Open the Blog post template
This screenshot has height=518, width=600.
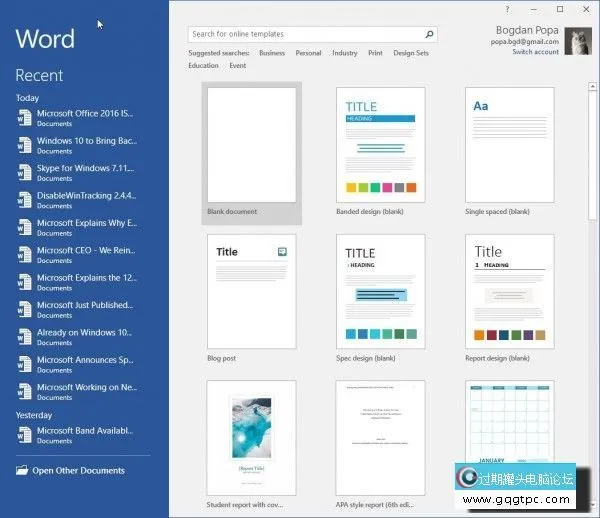click(x=251, y=291)
